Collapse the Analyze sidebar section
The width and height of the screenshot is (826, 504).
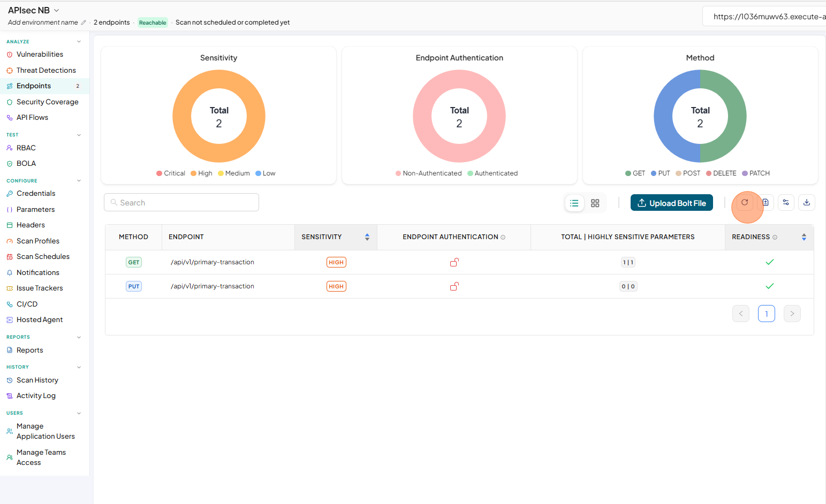point(79,42)
